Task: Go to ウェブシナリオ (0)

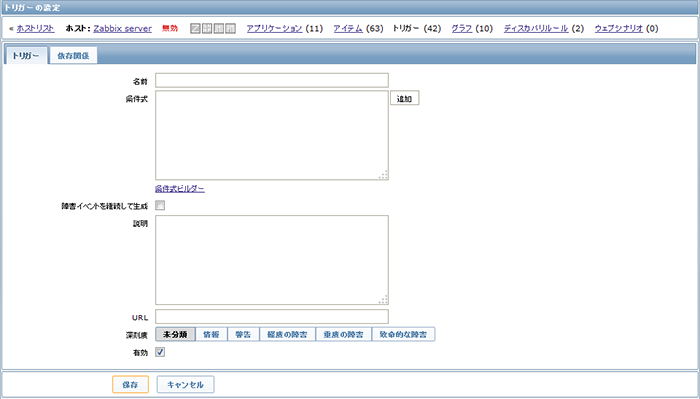Action: 618,29
